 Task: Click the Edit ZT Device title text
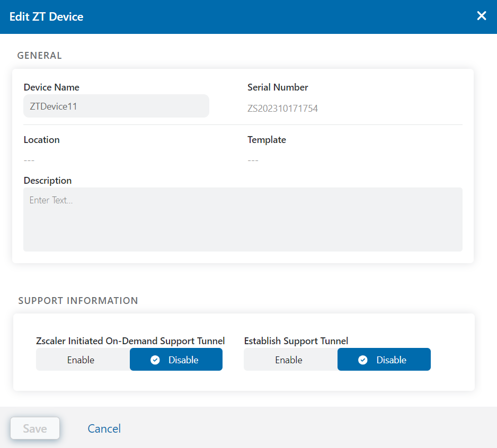pyautogui.click(x=46, y=16)
